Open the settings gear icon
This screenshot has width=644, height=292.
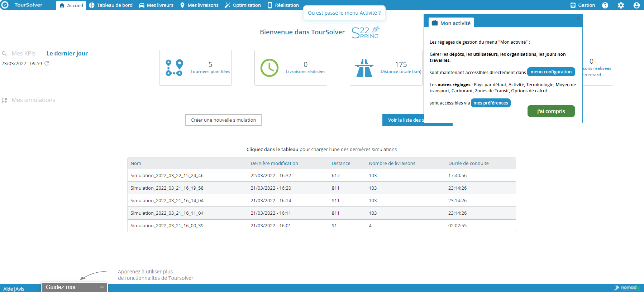pos(621,5)
